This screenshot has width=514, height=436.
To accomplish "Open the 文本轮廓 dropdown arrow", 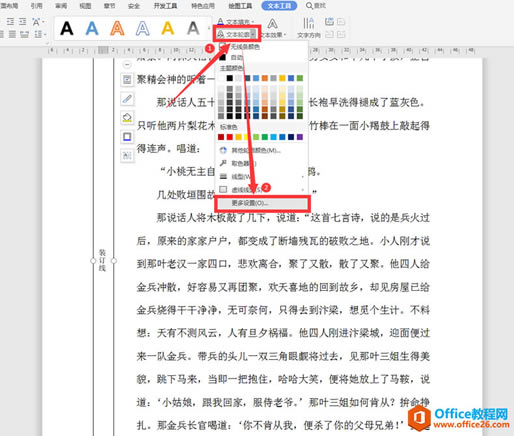I will point(253,34).
